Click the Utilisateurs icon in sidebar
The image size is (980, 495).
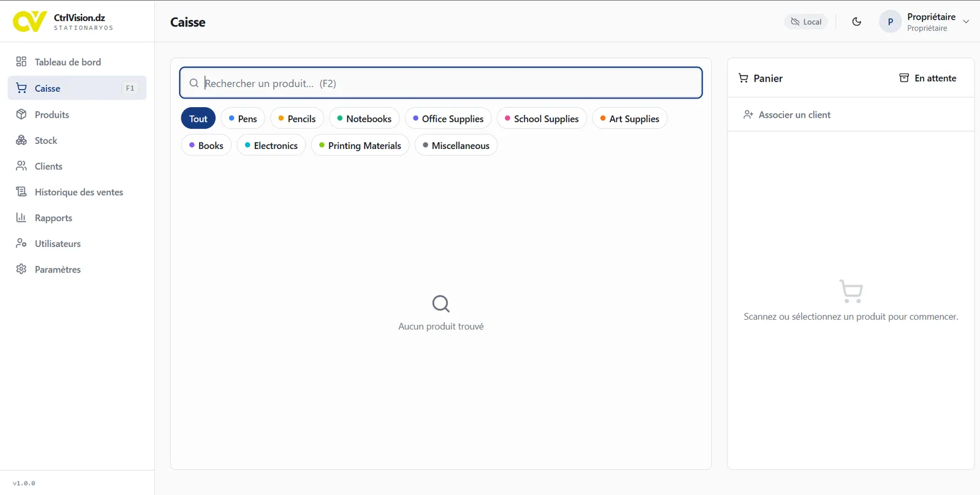pos(21,243)
